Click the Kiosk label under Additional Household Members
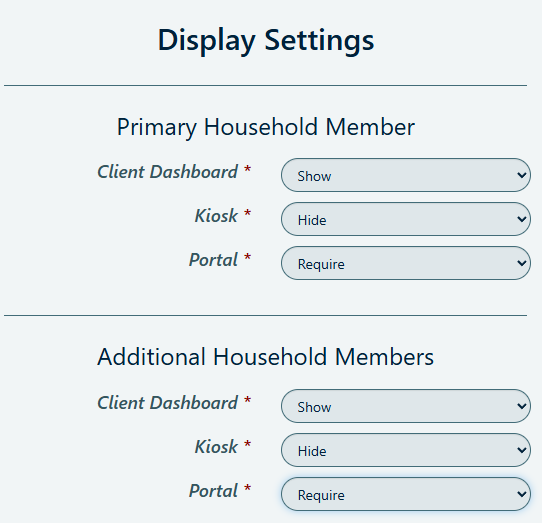Image resolution: width=542 pixels, height=523 pixels. (x=216, y=447)
